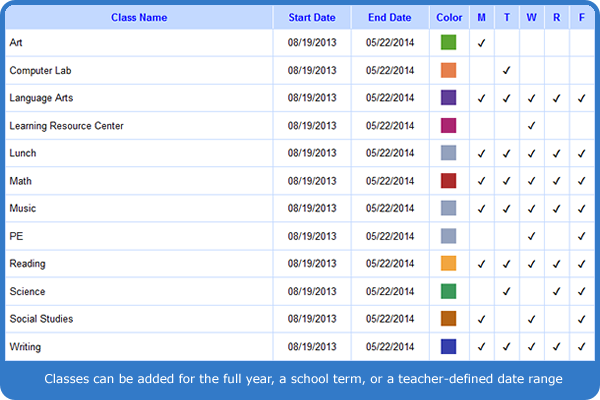Image resolution: width=600 pixels, height=400 pixels.
Task: Select the Science class name
Action: click(x=27, y=291)
